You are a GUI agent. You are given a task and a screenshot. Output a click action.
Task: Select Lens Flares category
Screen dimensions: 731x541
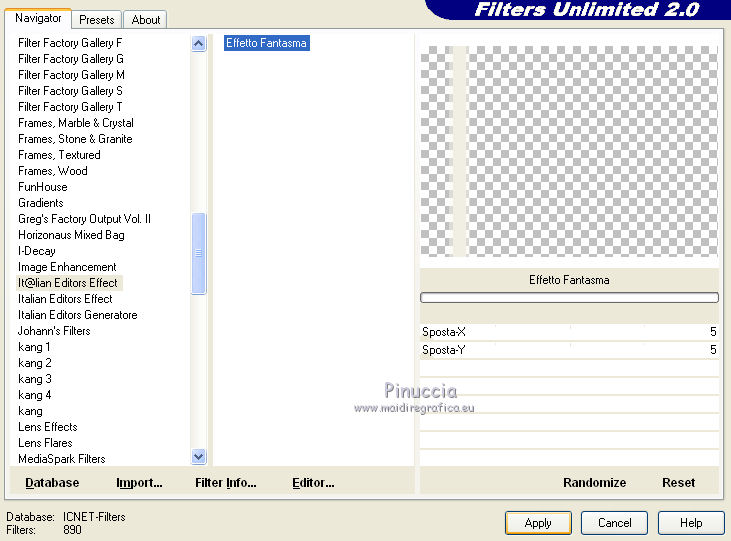tap(45, 443)
